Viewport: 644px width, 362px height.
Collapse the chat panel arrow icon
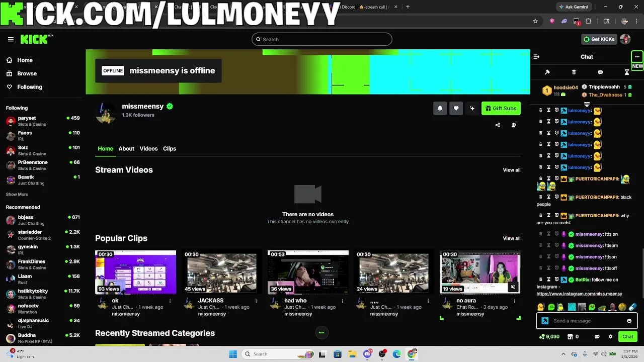point(536,57)
